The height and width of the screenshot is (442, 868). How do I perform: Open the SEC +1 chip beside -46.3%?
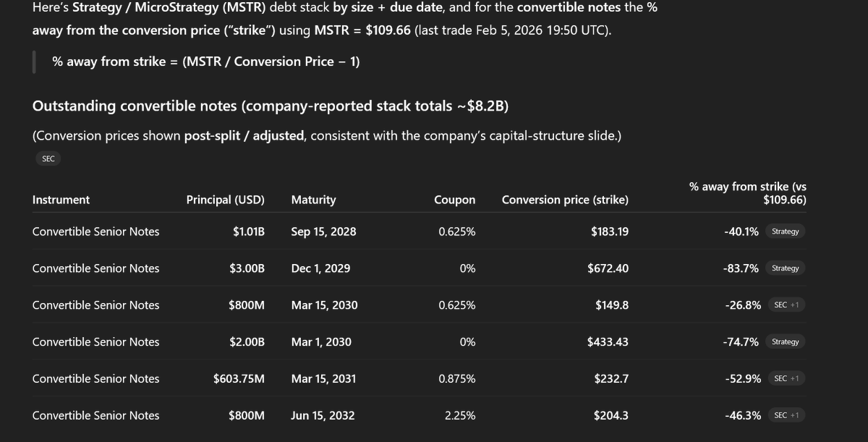(786, 415)
